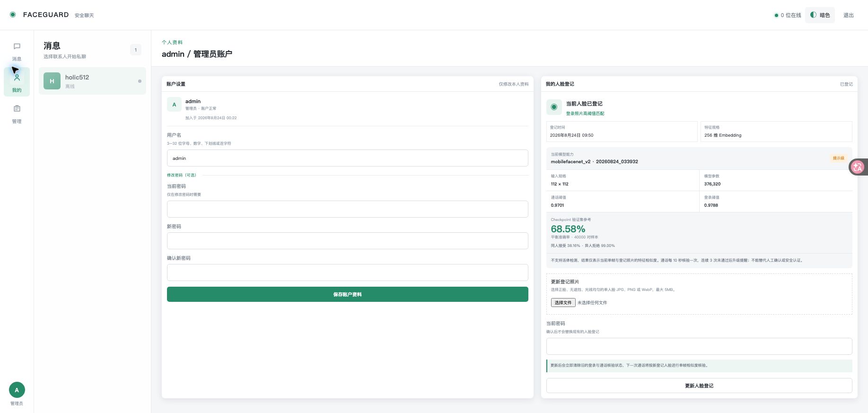Toggle the 暗色 dark mode switch
This screenshot has width=868, height=413.
pos(820,15)
